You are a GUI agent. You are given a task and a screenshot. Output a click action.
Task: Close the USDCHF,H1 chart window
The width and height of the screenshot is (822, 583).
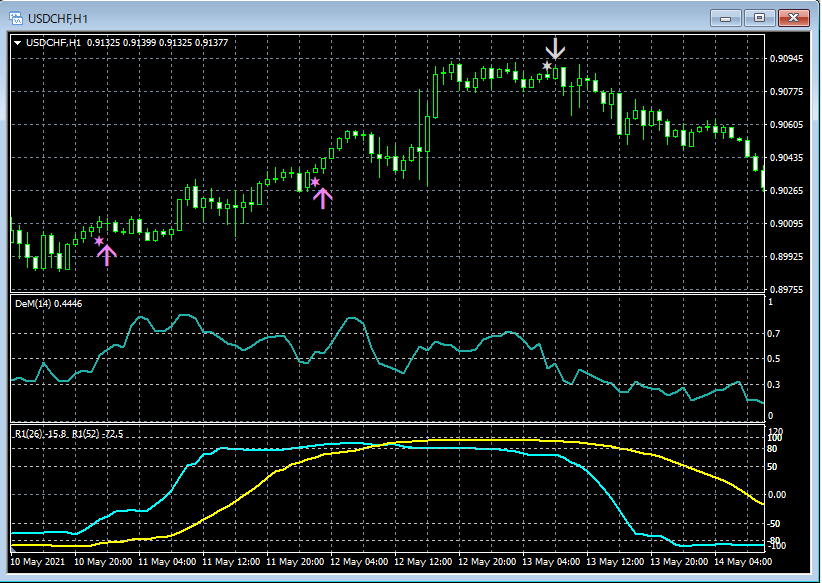click(x=794, y=18)
